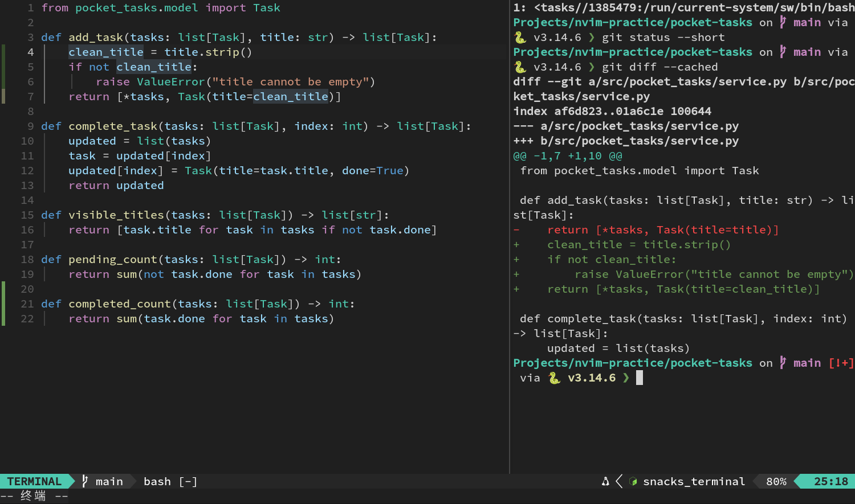Click 'title.strip()' in the editor on line 4
The height and width of the screenshot is (504, 855).
click(x=208, y=52)
